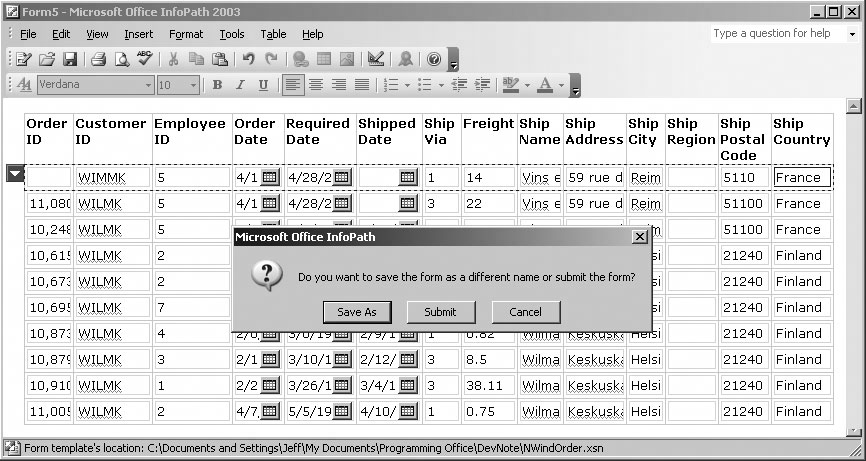Image resolution: width=866 pixels, height=461 pixels.
Task: Toggle underline formatting
Action: [x=263, y=85]
